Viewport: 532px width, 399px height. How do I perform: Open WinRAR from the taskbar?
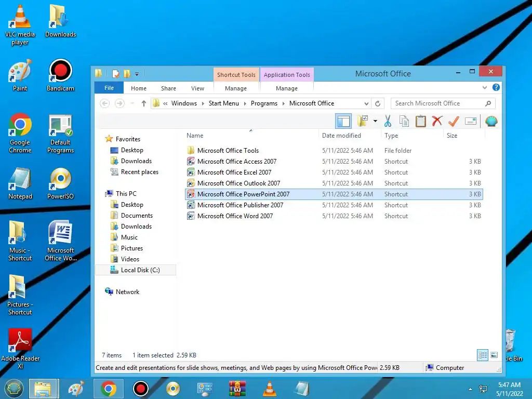click(x=237, y=389)
